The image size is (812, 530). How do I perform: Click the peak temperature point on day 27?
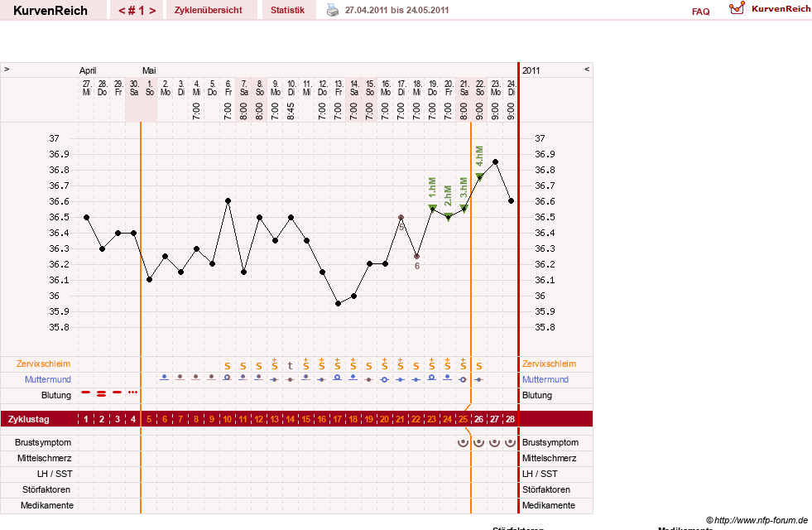[496, 162]
